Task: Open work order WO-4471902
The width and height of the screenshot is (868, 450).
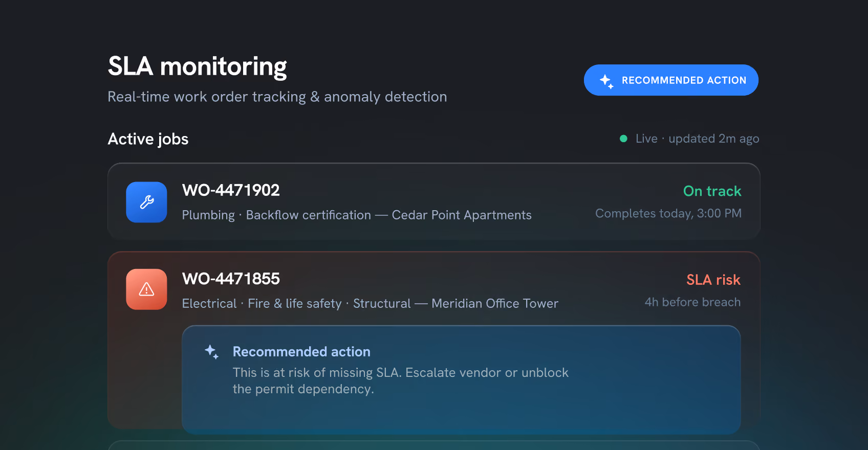Action: pos(434,201)
